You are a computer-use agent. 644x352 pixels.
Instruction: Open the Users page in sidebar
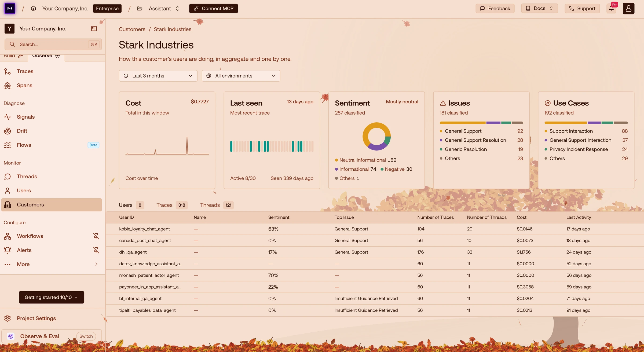52,190
